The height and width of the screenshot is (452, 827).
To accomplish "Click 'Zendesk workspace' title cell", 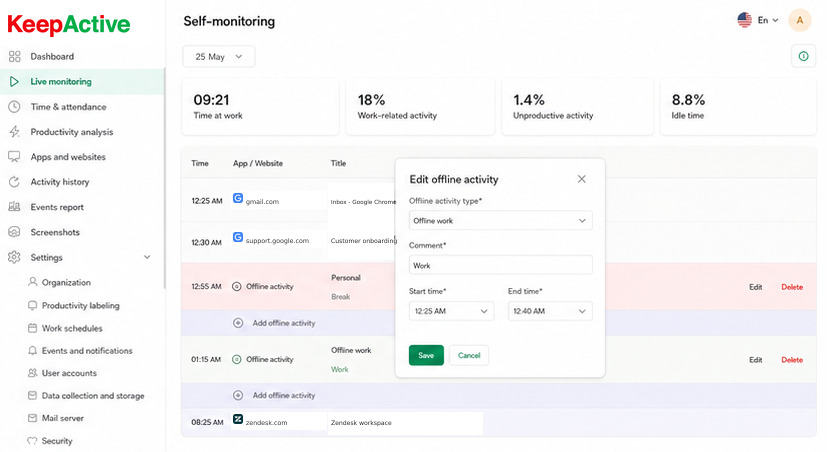I will pos(361,422).
